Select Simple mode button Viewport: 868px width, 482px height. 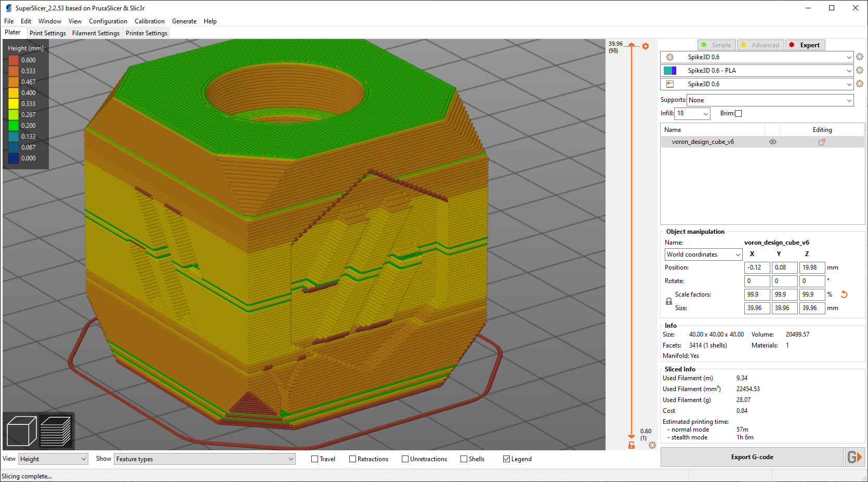pos(717,45)
